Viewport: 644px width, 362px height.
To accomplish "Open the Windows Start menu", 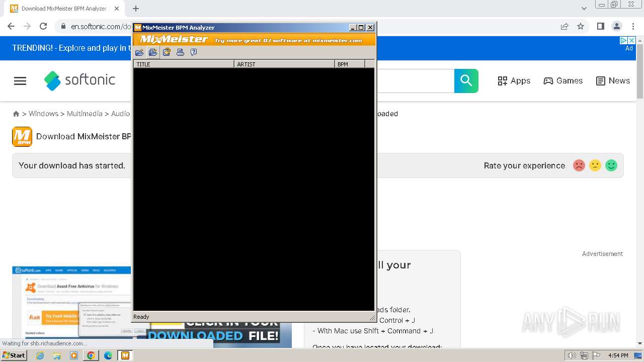I will [x=14, y=355].
